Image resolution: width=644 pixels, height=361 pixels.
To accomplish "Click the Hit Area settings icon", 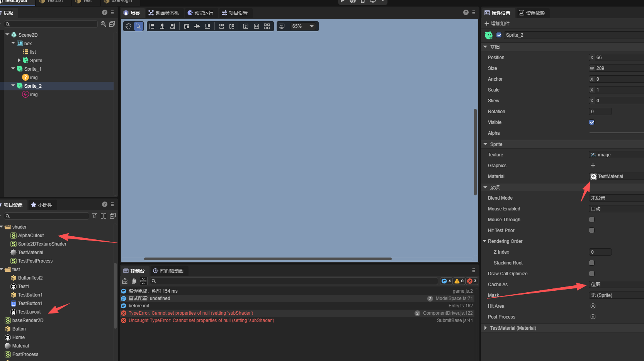I will click(x=593, y=306).
